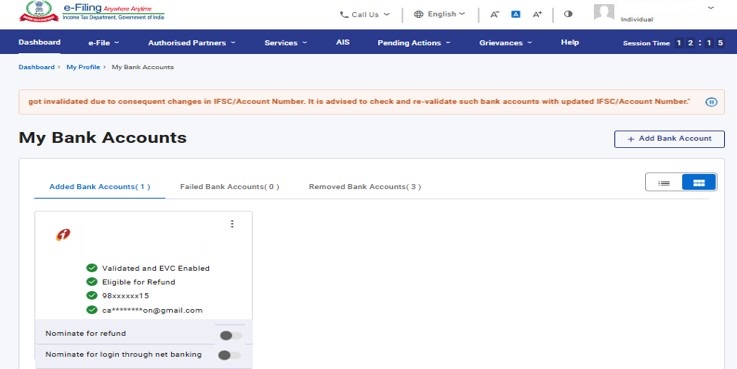Reset font size with default A icon
The image size is (737, 369).
tap(516, 15)
